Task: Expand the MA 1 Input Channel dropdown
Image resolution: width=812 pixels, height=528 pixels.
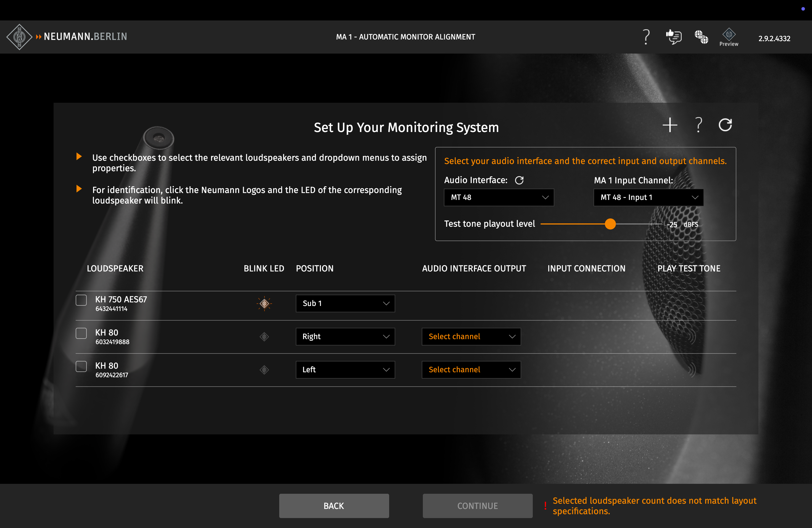Action: point(648,197)
